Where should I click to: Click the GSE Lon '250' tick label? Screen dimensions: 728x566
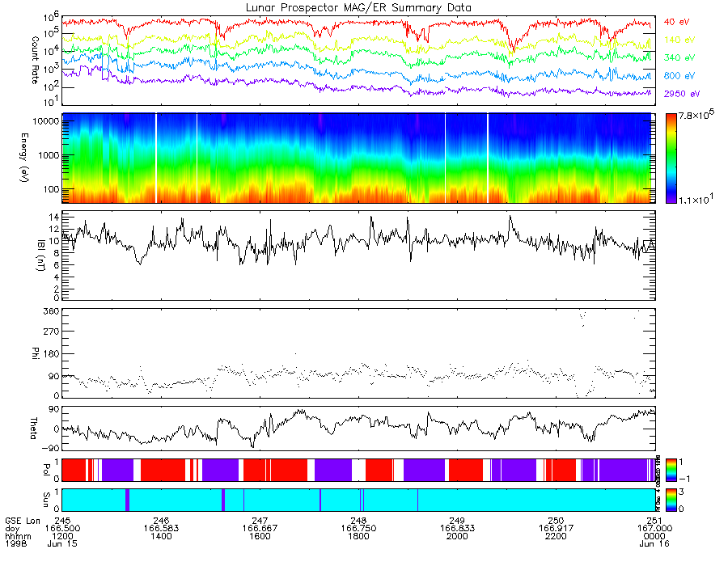tap(556, 521)
